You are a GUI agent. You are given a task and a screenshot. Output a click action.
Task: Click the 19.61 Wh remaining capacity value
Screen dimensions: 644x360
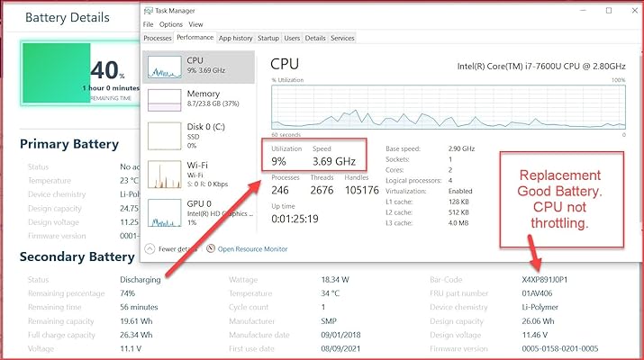tap(136, 321)
